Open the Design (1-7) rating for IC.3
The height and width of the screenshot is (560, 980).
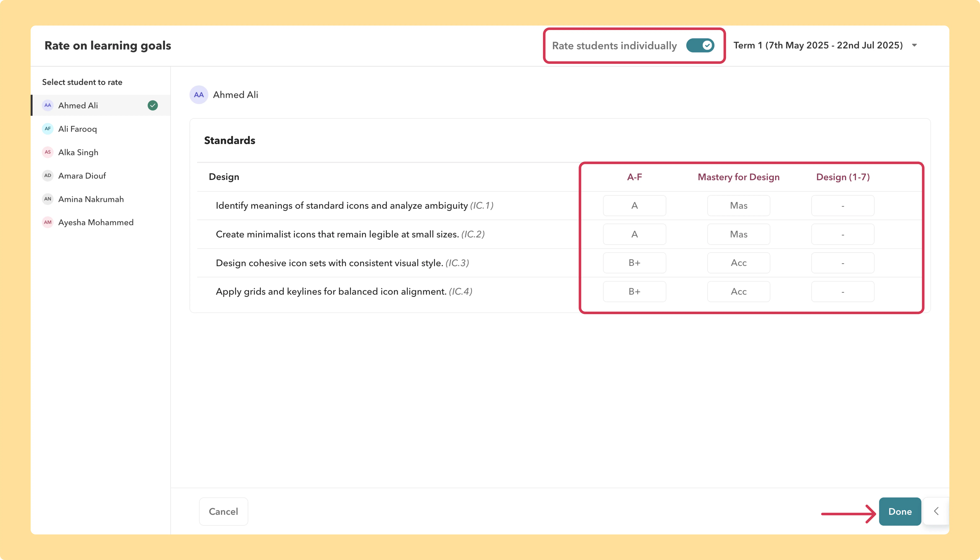(843, 263)
